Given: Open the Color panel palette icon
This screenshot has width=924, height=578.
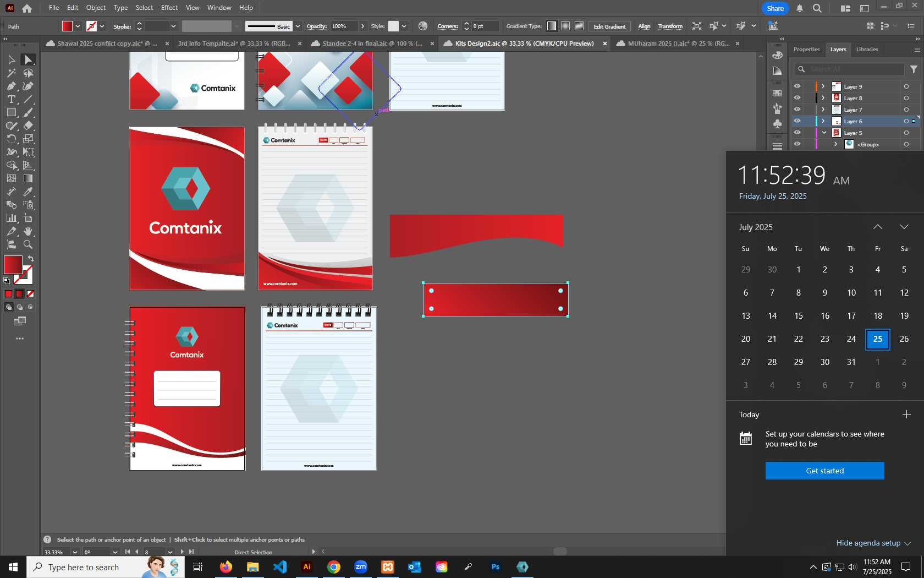Looking at the screenshot, I should point(777,55).
